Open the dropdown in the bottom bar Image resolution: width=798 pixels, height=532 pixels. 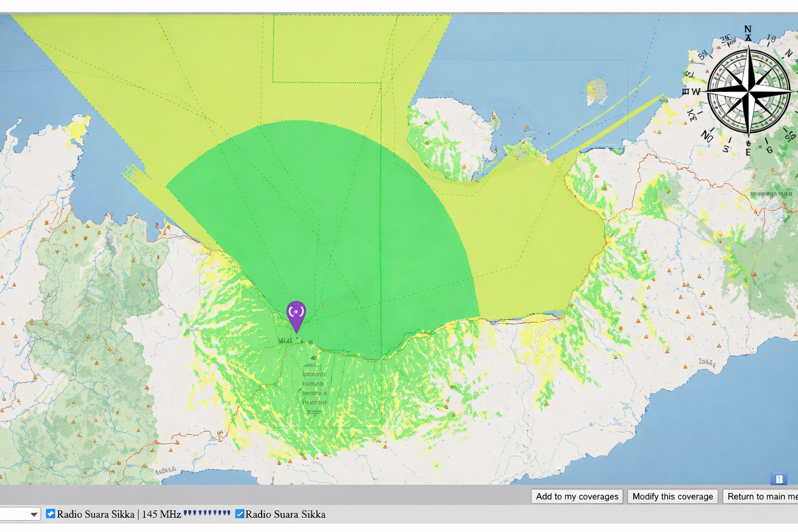coord(20,514)
